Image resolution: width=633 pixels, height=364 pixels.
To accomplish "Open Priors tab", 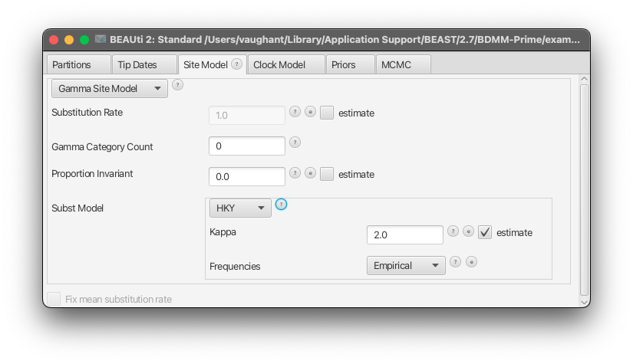I will (351, 64).
